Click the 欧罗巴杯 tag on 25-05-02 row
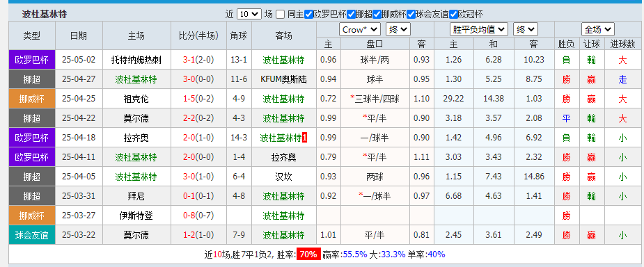The width and height of the screenshot is (644, 267). point(32,60)
